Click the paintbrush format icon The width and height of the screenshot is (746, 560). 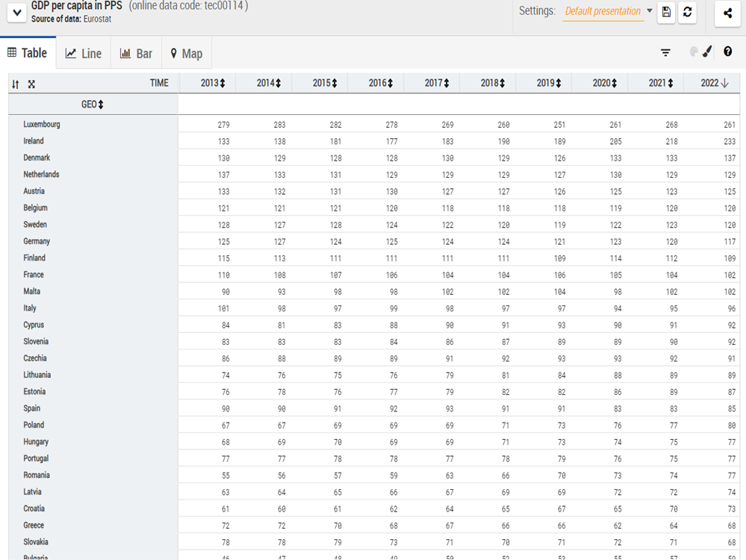pos(707,52)
